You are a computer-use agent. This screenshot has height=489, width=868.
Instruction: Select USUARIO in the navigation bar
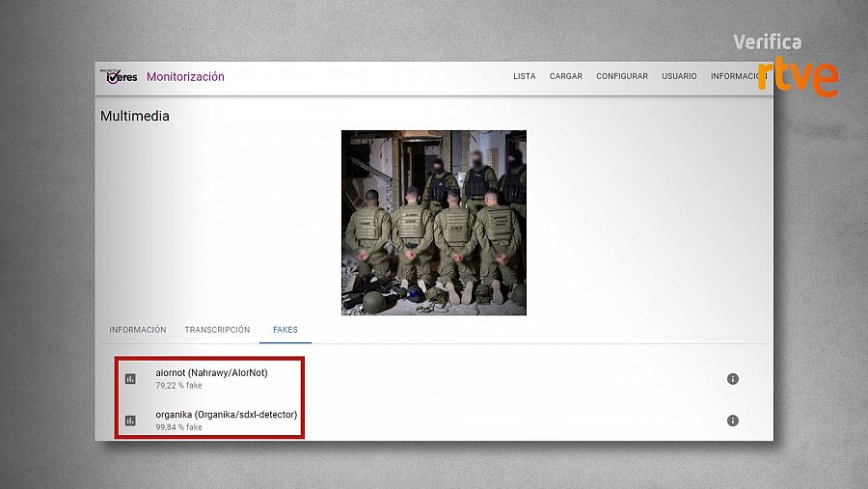pyautogui.click(x=679, y=77)
